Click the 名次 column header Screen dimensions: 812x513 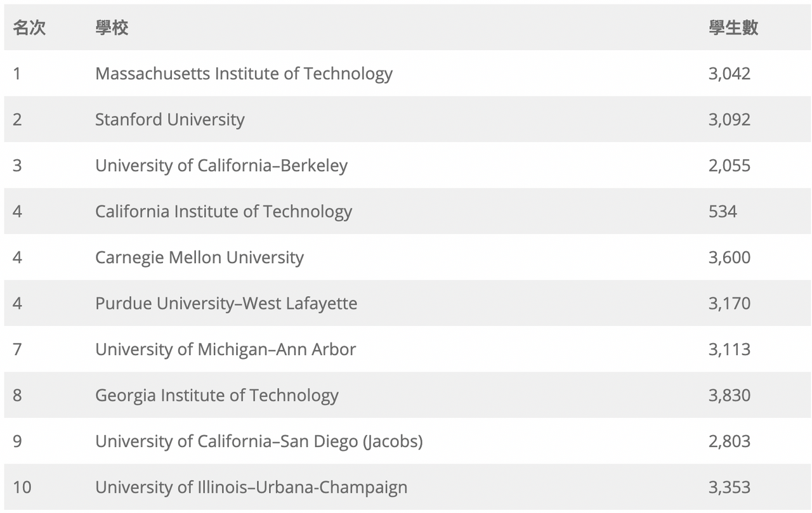(29, 27)
